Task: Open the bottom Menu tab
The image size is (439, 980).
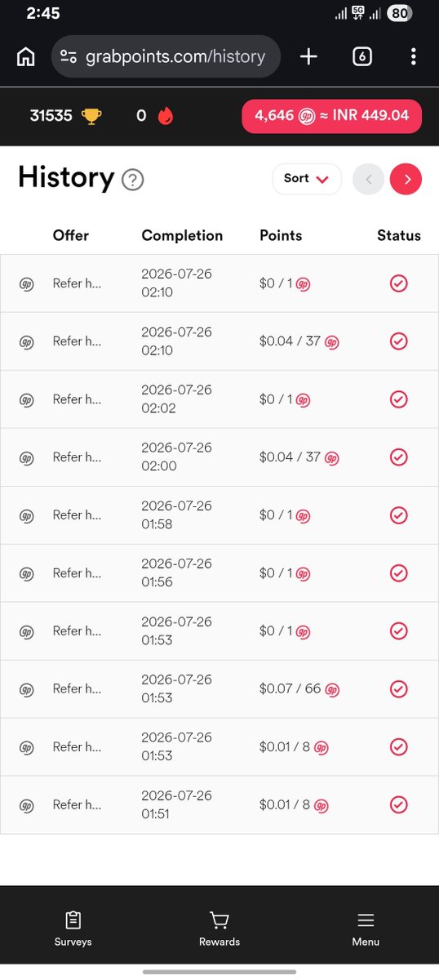Action: pos(366,929)
